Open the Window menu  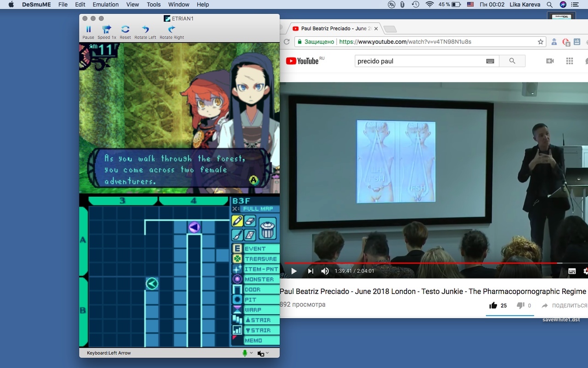click(x=179, y=5)
